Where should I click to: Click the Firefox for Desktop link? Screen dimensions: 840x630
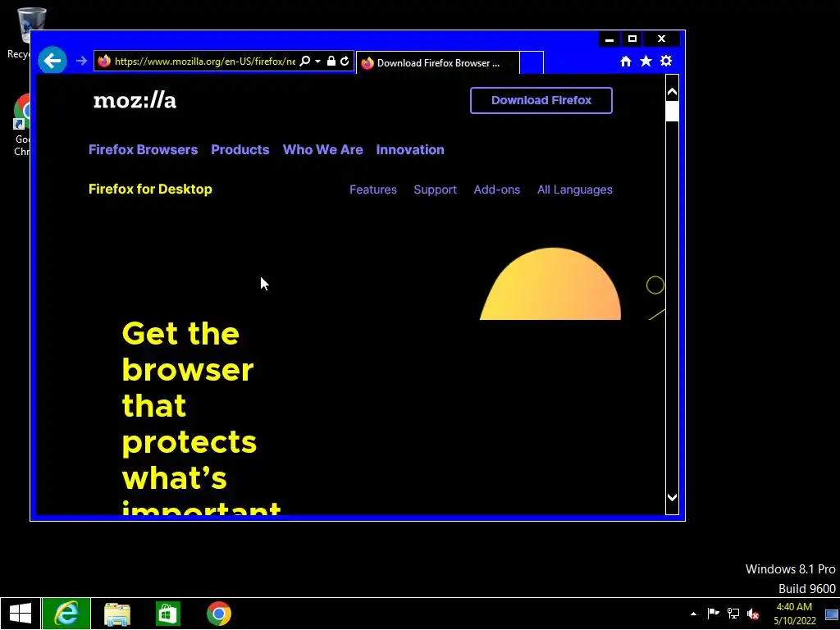pos(151,189)
